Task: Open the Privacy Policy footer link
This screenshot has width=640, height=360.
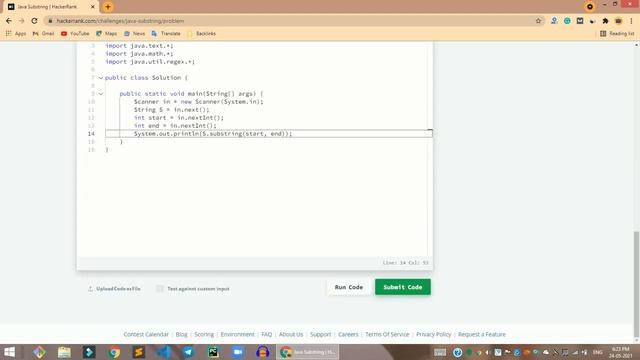Action: click(433, 334)
